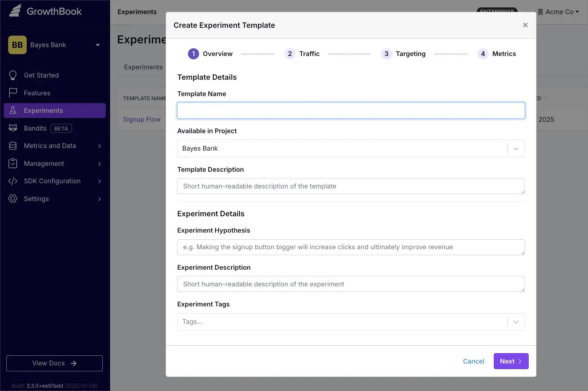Switch to the Experiments tab behind dialog
This screenshot has width=588, height=391.
coord(143,67)
